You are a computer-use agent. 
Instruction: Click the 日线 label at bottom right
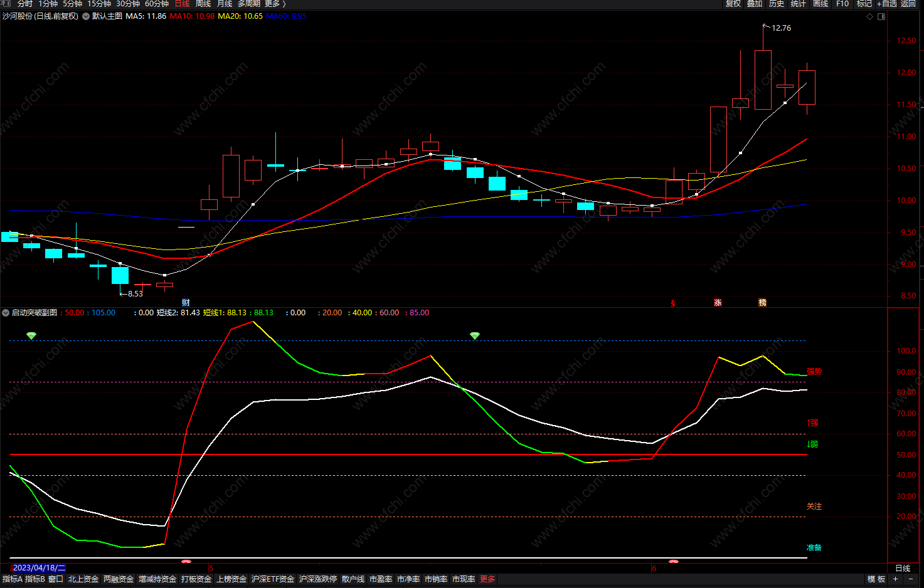pos(903,568)
